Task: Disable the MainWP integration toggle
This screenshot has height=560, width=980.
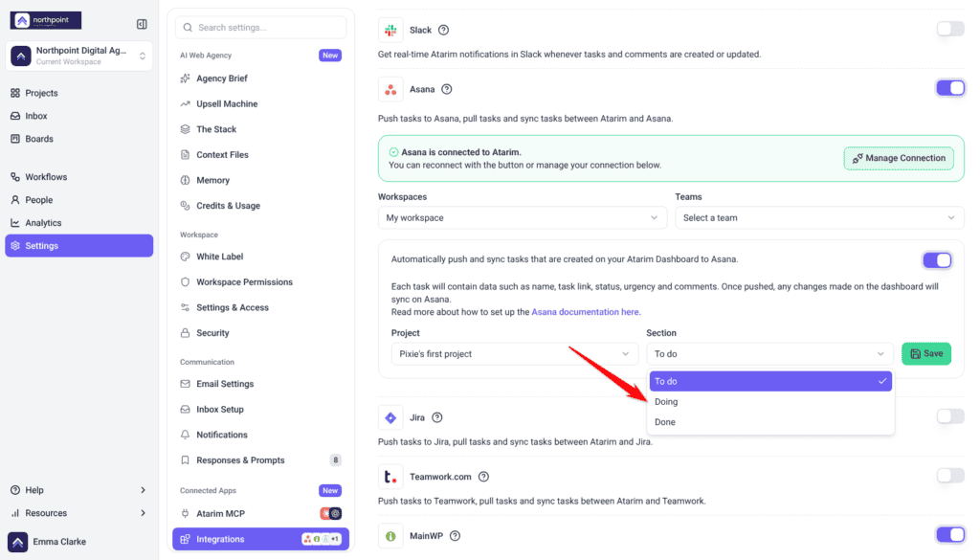Action: pos(950,534)
